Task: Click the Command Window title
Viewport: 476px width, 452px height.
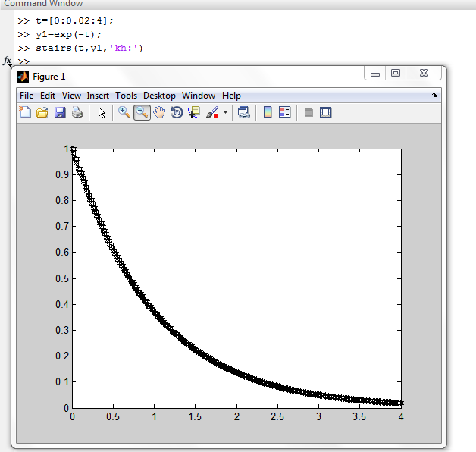Action: (x=43, y=3)
